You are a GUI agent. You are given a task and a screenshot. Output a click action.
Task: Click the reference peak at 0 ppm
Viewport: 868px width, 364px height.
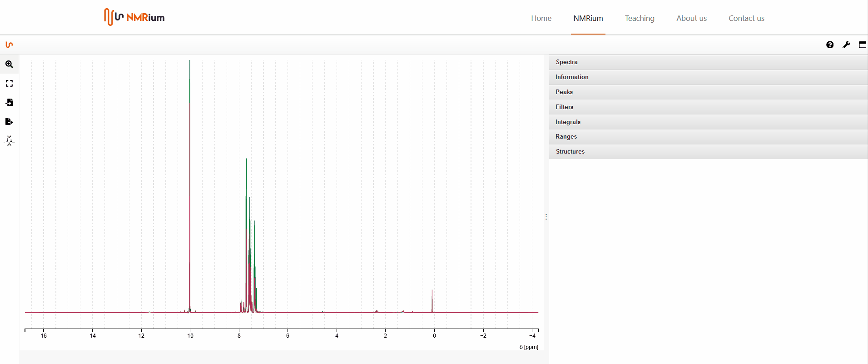pos(432,301)
